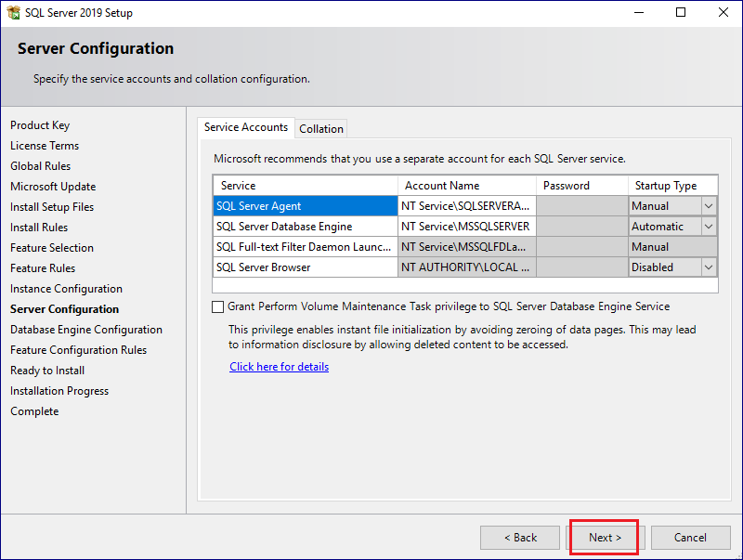Edit account name NT Service\MSSQLSERVER

(467, 227)
